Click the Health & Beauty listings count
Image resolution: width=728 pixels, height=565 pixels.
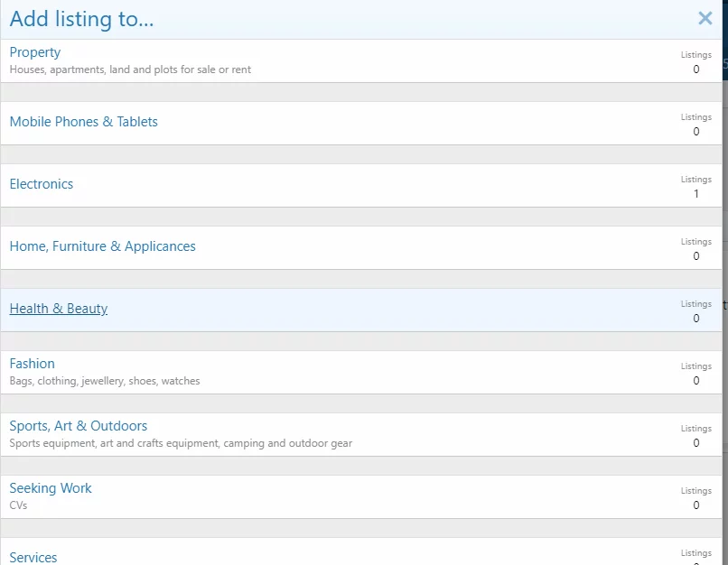tap(695, 319)
